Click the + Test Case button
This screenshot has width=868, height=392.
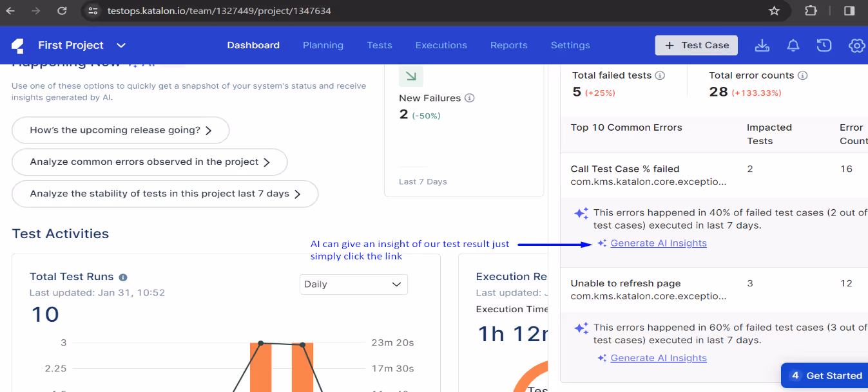[697, 45]
